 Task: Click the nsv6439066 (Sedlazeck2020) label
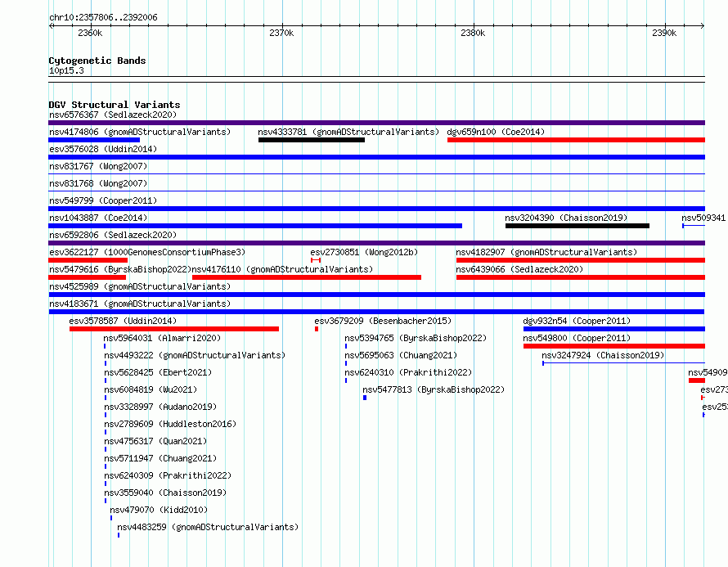(x=519, y=269)
